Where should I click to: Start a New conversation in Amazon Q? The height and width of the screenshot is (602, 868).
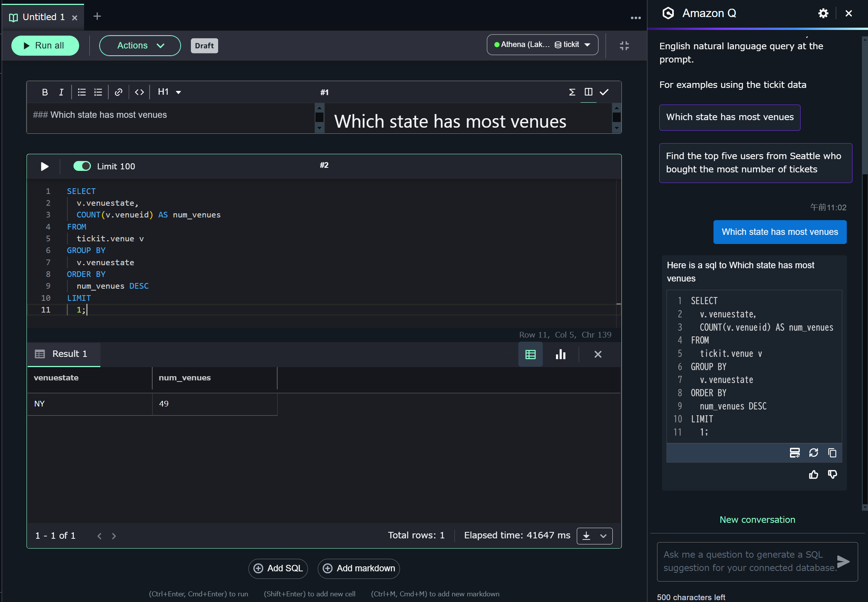point(757,520)
